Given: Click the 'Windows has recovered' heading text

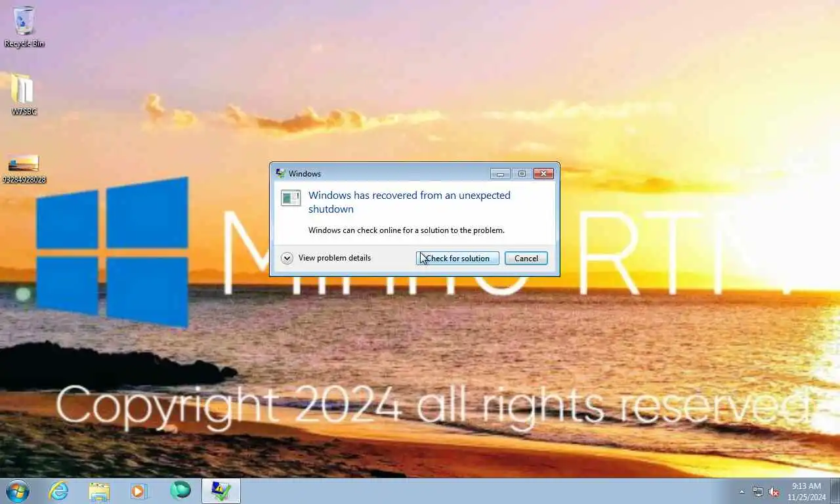Looking at the screenshot, I should [409, 202].
